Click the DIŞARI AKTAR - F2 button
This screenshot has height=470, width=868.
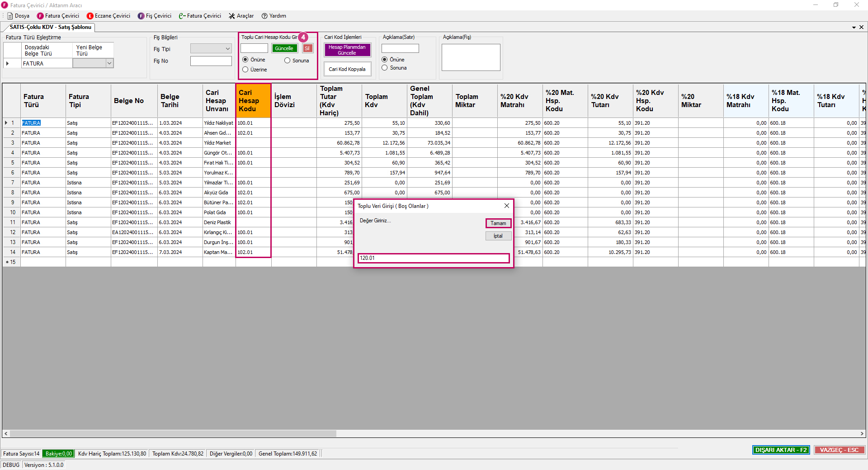(781, 450)
